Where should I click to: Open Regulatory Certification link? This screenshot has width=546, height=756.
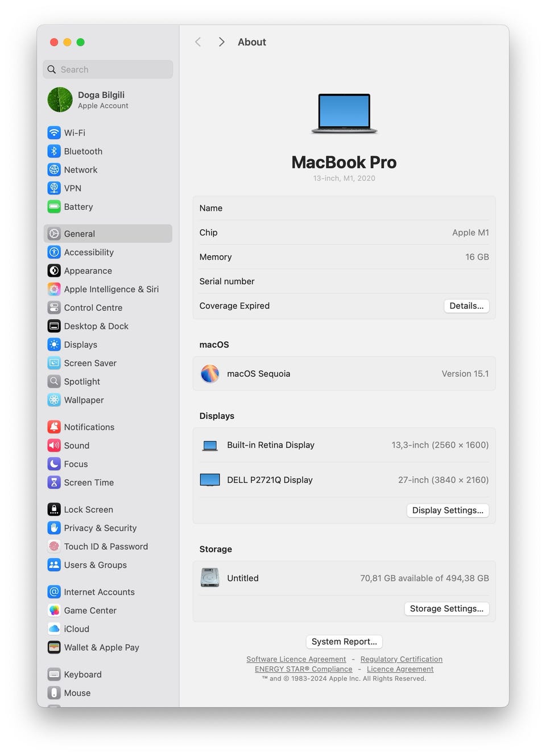402,659
